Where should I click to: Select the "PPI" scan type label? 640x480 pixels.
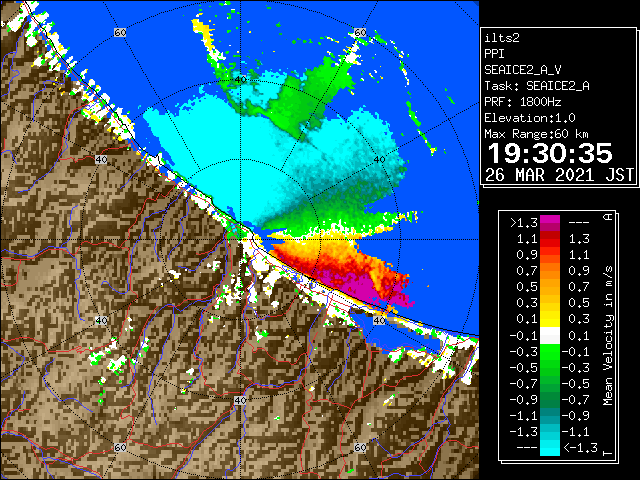point(494,54)
